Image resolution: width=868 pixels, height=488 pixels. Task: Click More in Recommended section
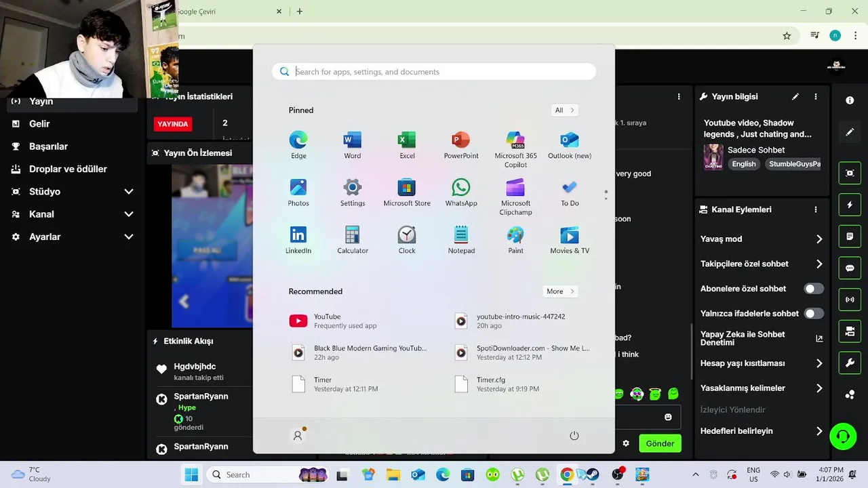(x=560, y=291)
